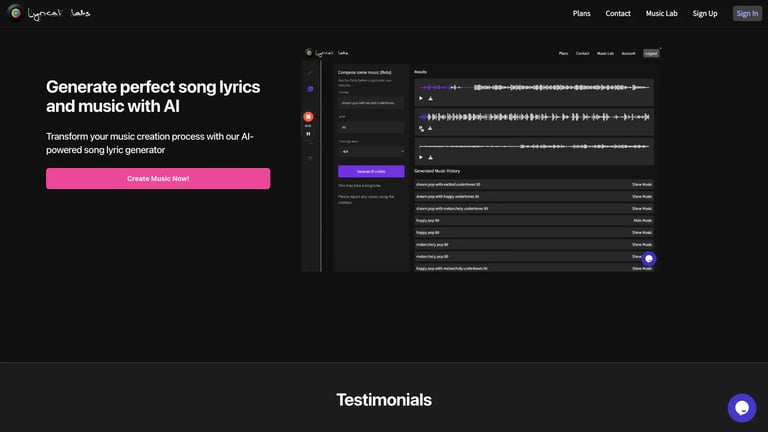
Task: Click the purple sidebar icon in the app preview
Action: click(310, 89)
